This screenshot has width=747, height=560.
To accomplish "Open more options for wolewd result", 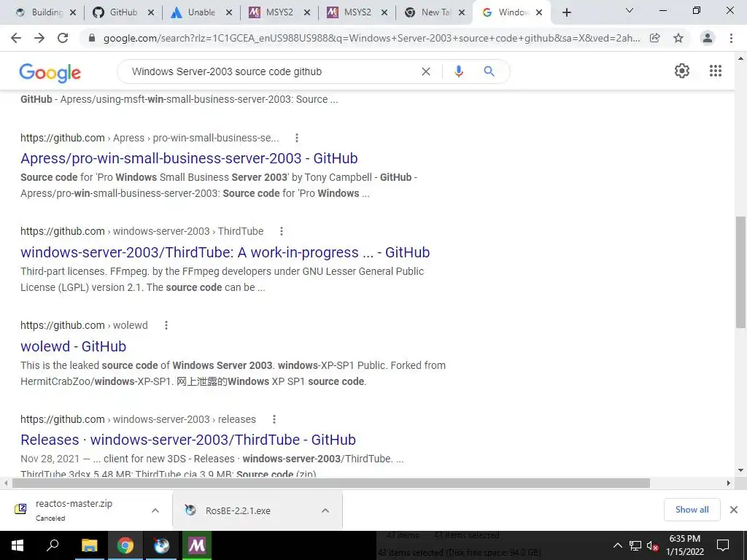I will click(x=166, y=325).
